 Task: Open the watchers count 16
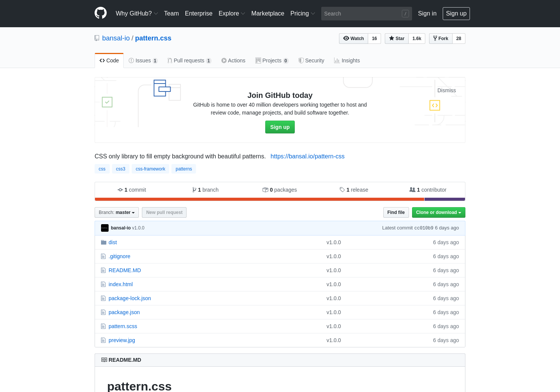(374, 39)
